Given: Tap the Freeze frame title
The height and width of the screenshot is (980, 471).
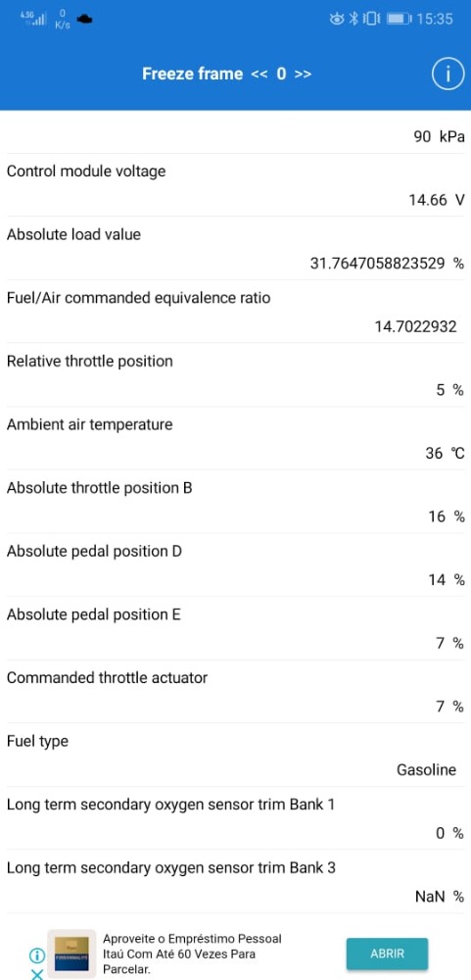Looking at the screenshot, I should pos(192,73).
